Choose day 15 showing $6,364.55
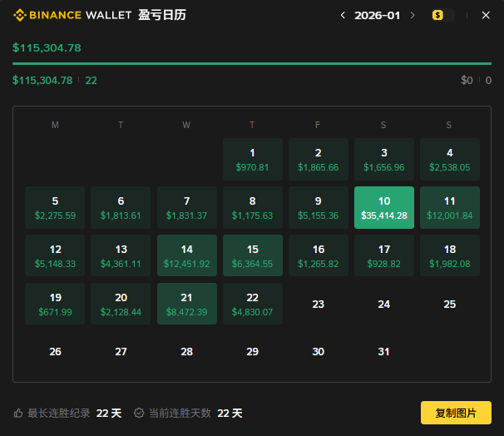The image size is (504, 436). 253,255
